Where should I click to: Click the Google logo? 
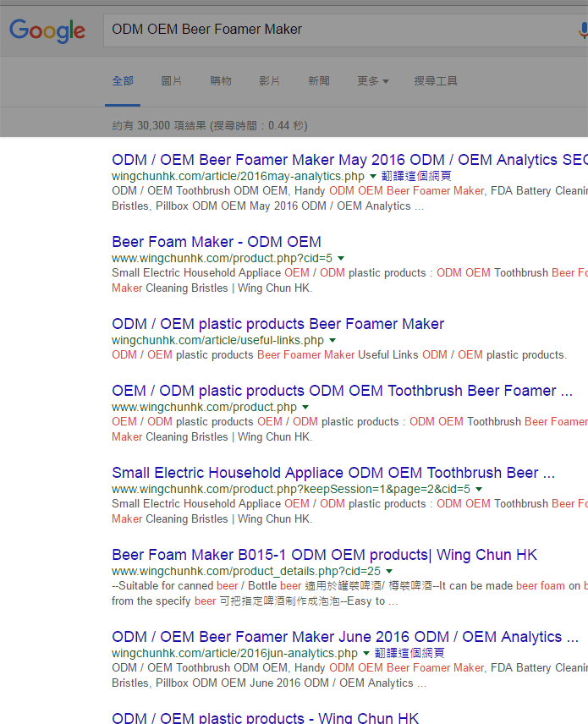coord(47,30)
